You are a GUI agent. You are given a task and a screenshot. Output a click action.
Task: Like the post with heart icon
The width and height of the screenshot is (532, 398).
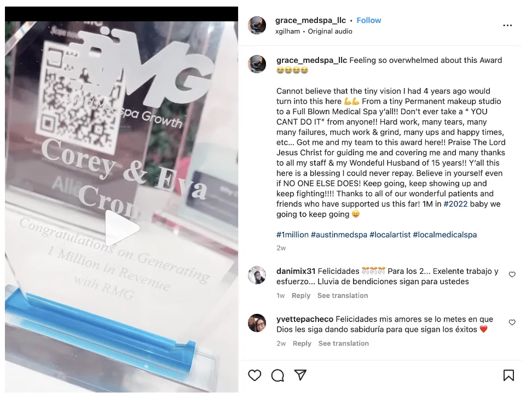[x=255, y=375]
